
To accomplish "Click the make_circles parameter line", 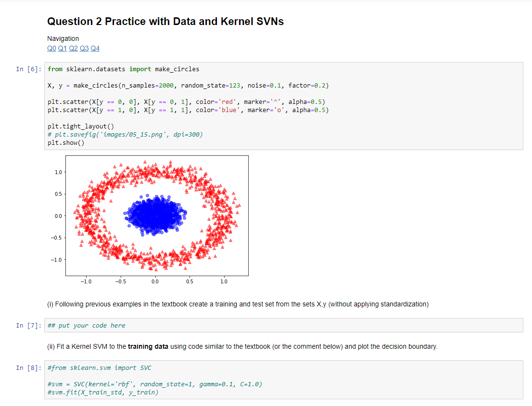I will point(188,85).
